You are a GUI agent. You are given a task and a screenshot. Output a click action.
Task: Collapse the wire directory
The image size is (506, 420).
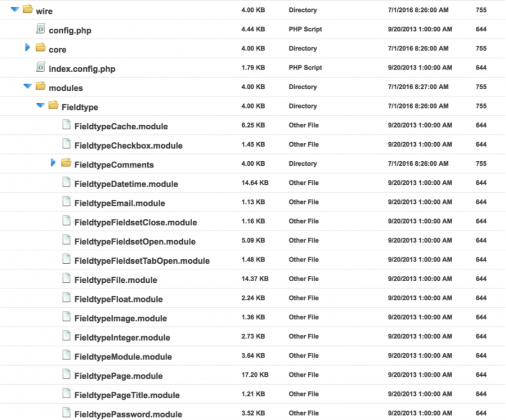(x=15, y=10)
